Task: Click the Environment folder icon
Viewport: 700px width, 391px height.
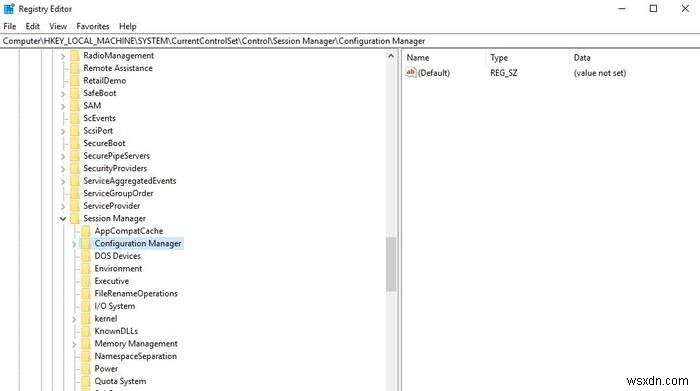Action: [x=86, y=268]
